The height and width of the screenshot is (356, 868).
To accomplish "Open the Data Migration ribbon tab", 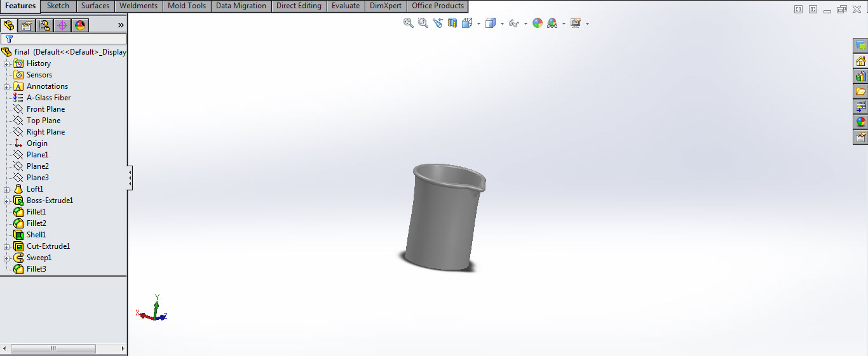I will point(241,6).
